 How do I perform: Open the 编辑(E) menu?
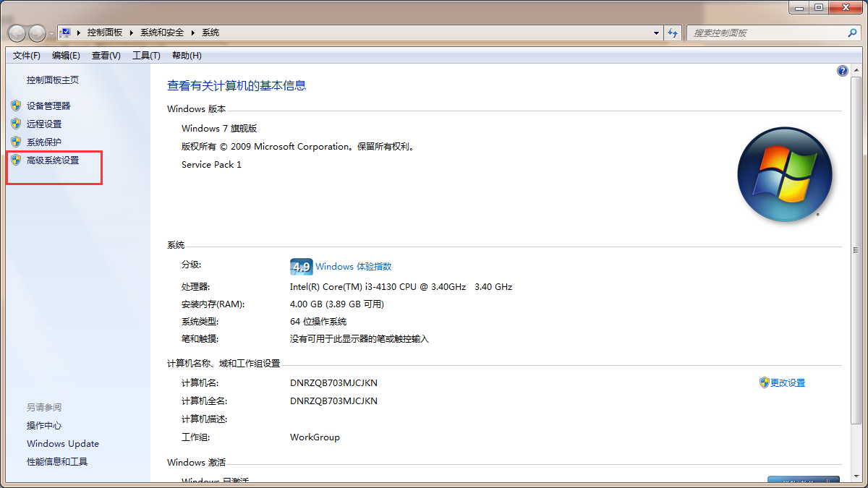click(x=66, y=56)
